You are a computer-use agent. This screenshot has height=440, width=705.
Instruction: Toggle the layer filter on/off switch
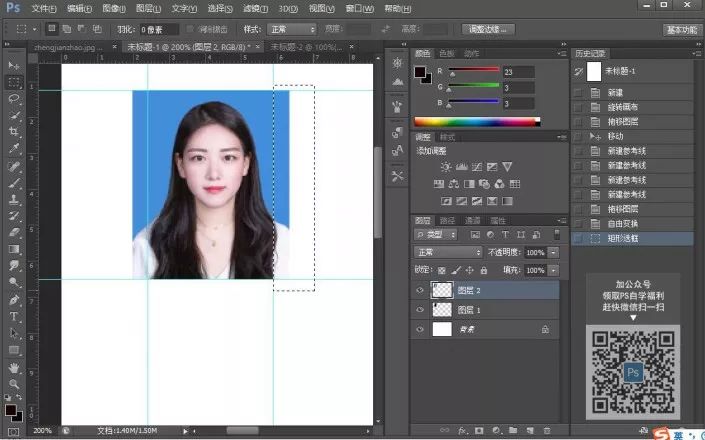(557, 235)
